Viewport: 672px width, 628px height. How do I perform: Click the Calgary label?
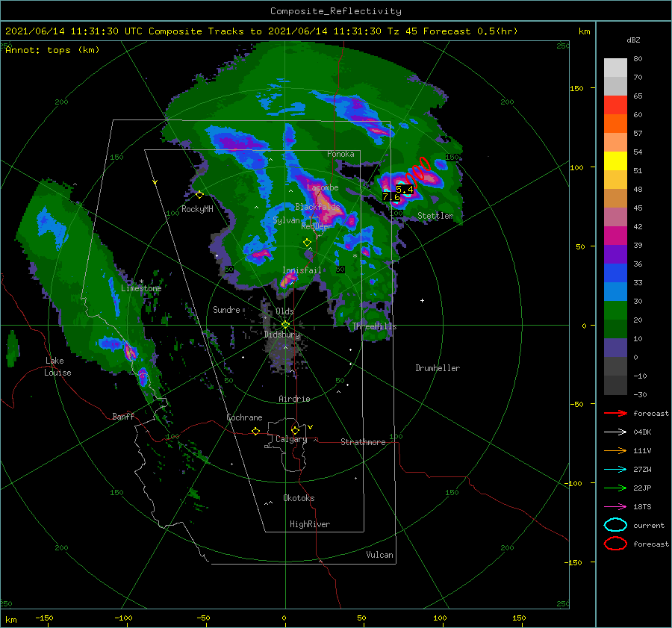click(x=291, y=439)
